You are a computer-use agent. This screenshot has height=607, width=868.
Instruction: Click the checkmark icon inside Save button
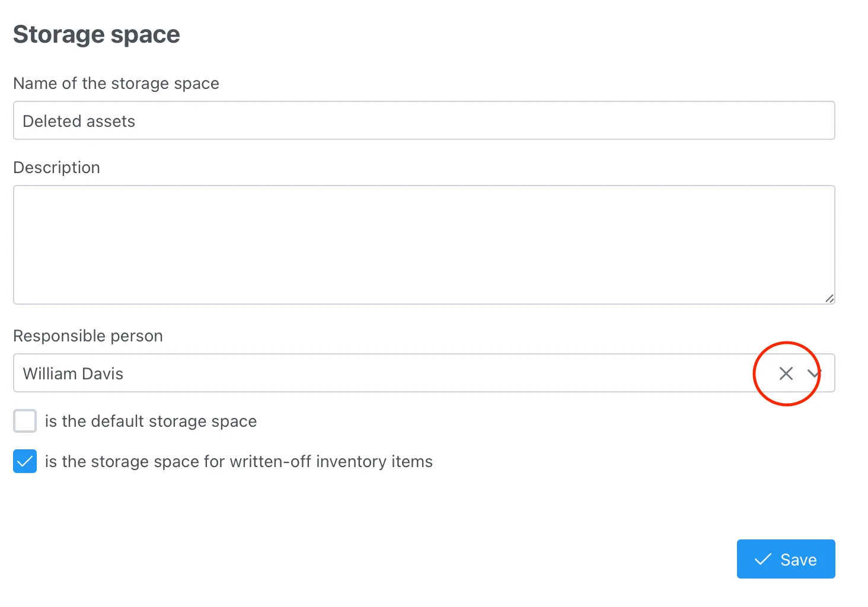coord(763,559)
